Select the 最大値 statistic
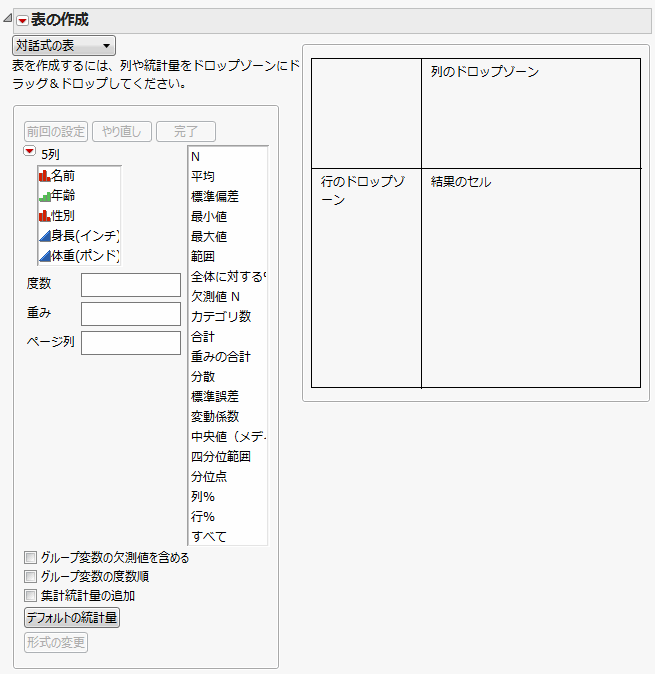 [x=228, y=237]
